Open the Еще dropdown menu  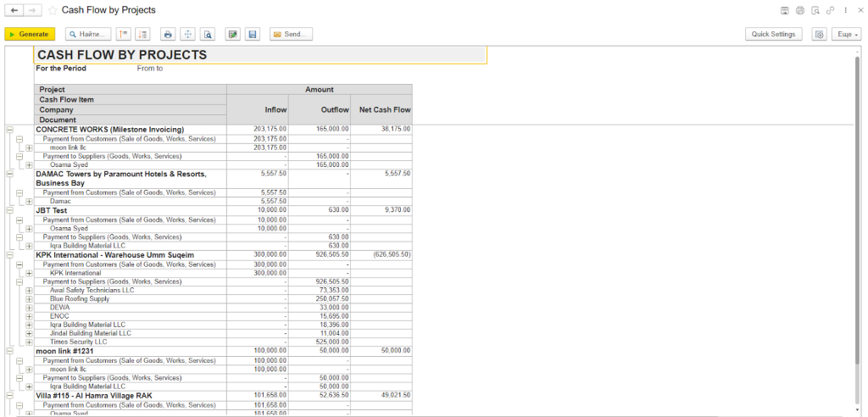[x=846, y=34]
